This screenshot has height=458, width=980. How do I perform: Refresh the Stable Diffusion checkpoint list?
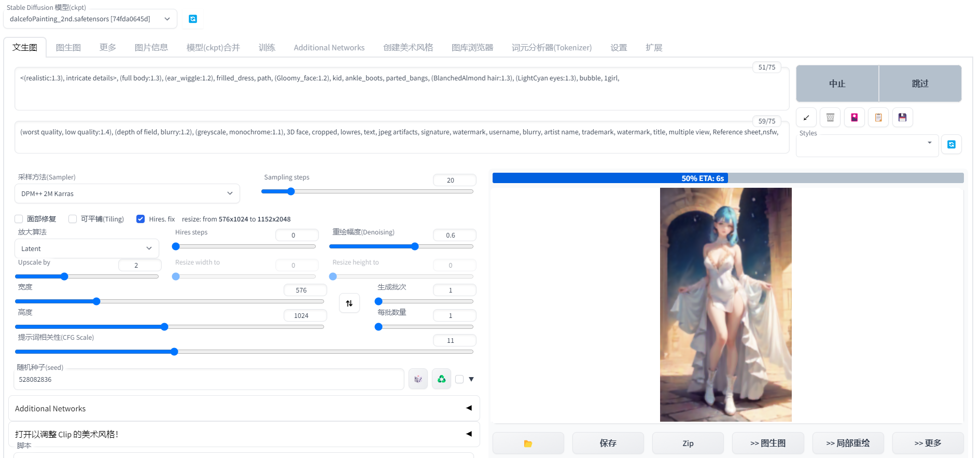(193, 19)
